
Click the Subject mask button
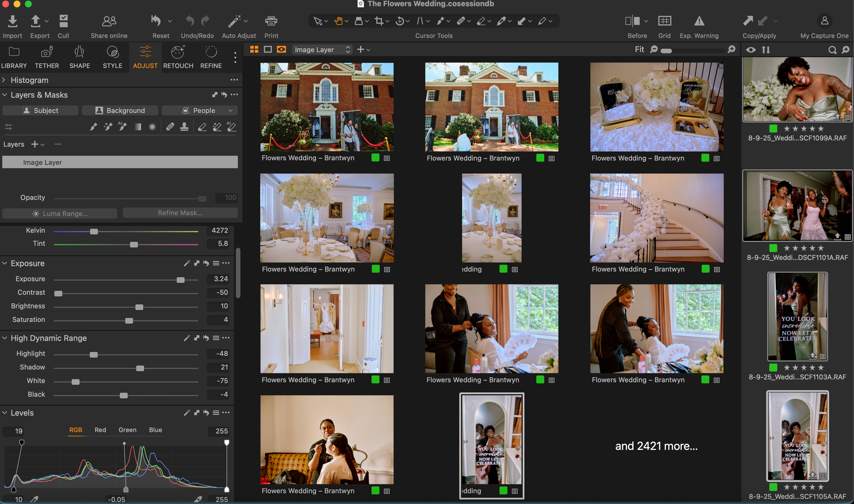40,110
